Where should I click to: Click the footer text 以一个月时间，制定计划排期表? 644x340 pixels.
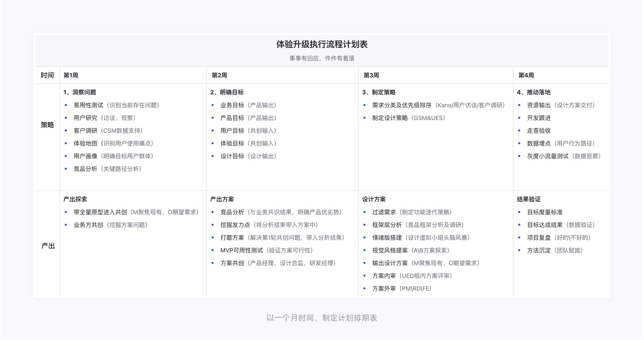click(322, 318)
